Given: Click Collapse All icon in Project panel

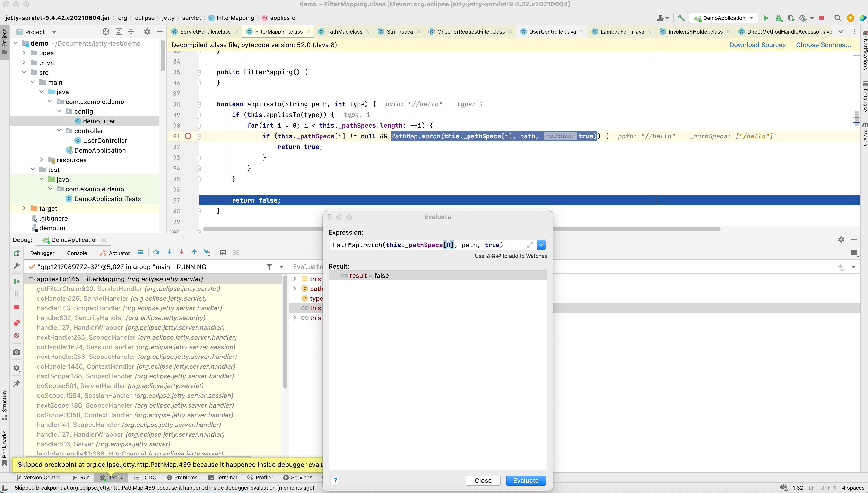Looking at the screenshot, I should click(x=131, y=32).
